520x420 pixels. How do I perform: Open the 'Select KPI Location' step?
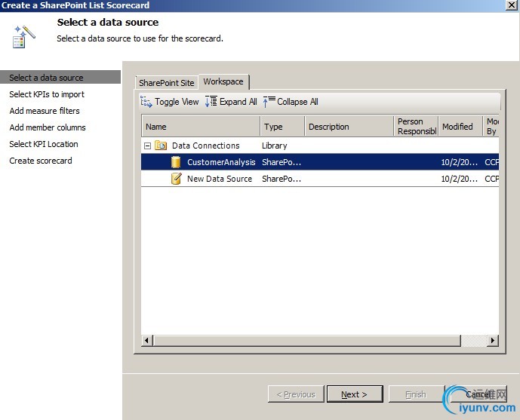[x=44, y=144]
